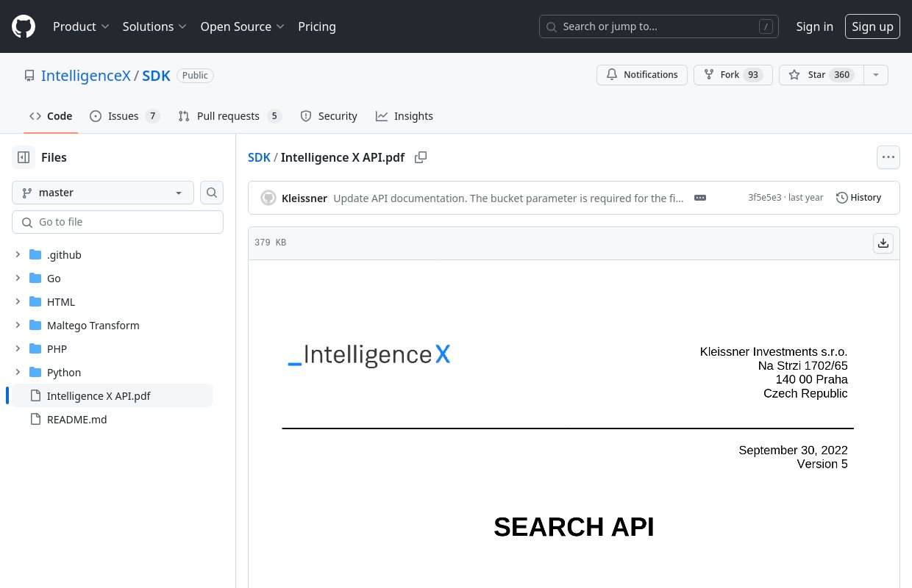Viewport: 912px width, 588px height.
Task: Search files with the magnifier button
Action: [x=212, y=193]
